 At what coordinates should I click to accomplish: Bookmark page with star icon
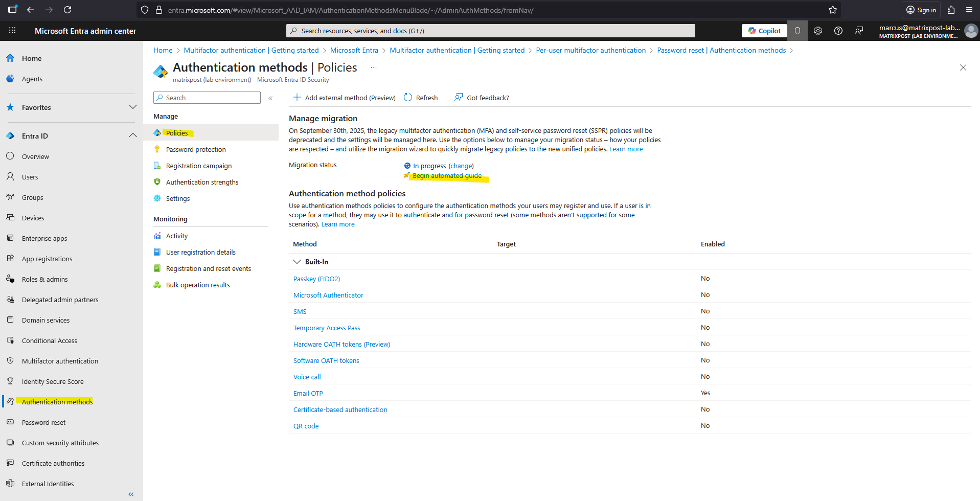833,10
